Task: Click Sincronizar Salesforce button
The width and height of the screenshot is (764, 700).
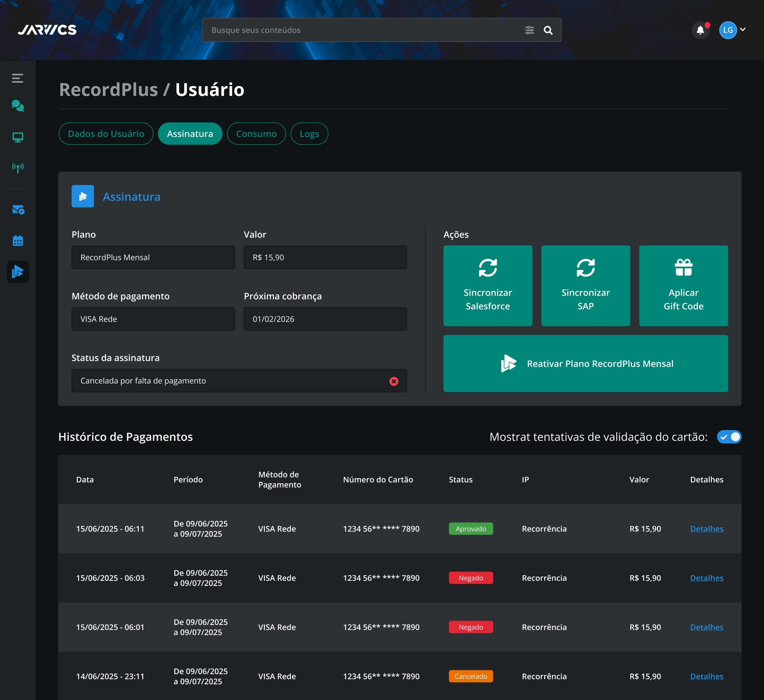Action: 488,286
